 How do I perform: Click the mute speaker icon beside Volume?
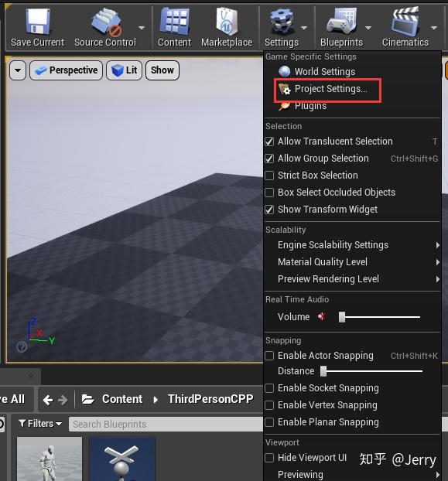321,316
